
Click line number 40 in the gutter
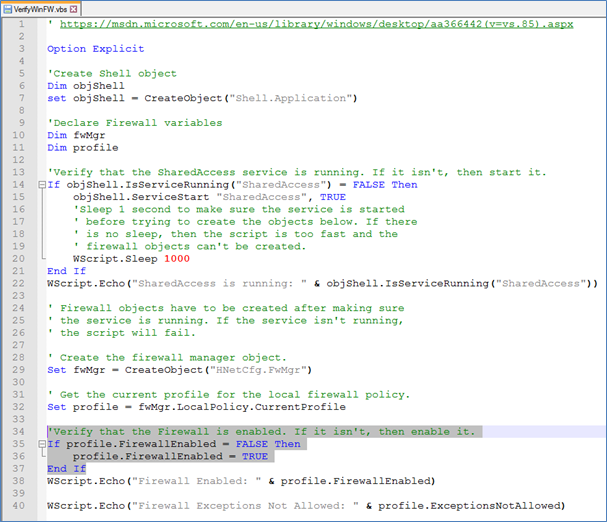point(18,506)
